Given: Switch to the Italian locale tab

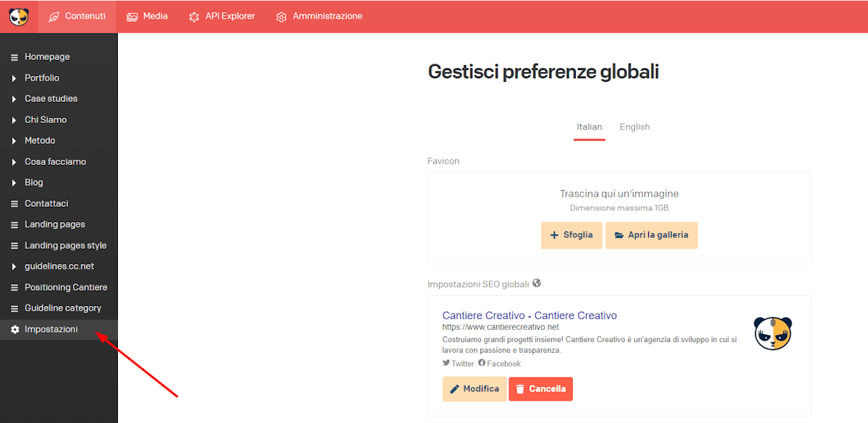Looking at the screenshot, I should pos(590,127).
